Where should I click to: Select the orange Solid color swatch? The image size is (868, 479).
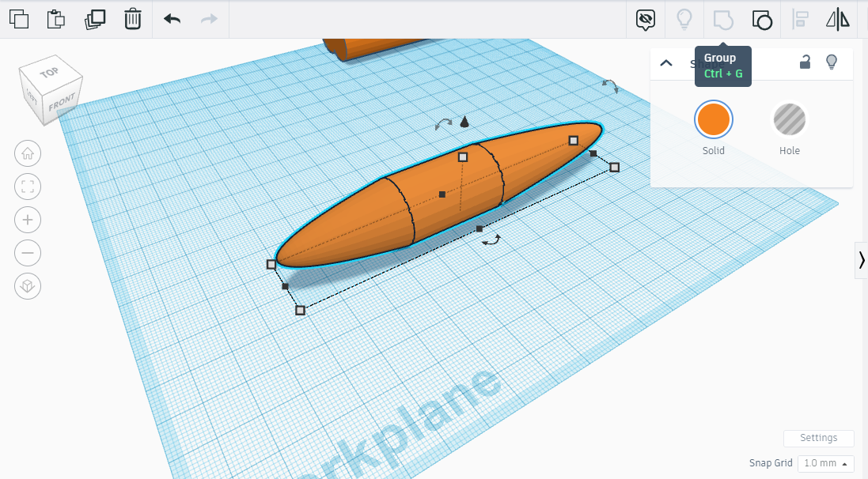(714, 119)
